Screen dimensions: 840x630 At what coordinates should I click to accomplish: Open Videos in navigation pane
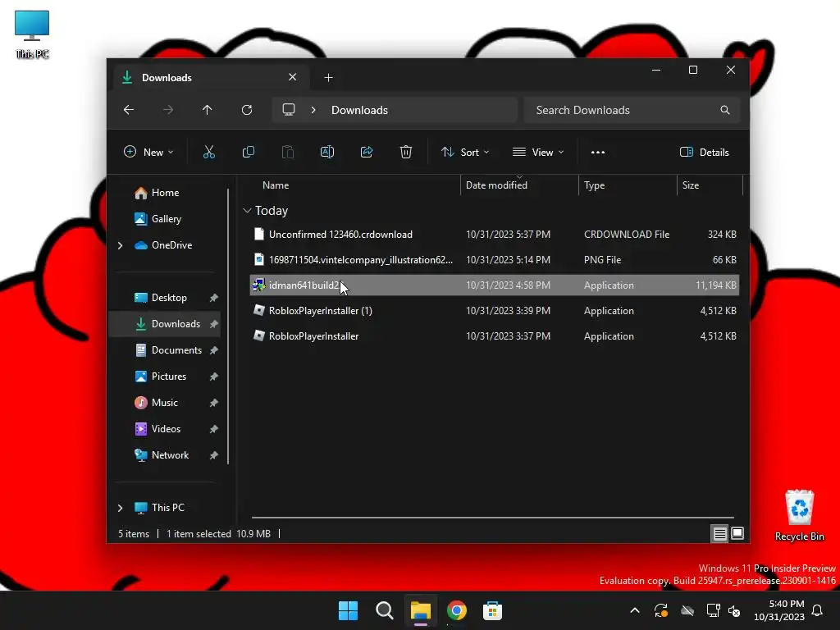pos(166,428)
